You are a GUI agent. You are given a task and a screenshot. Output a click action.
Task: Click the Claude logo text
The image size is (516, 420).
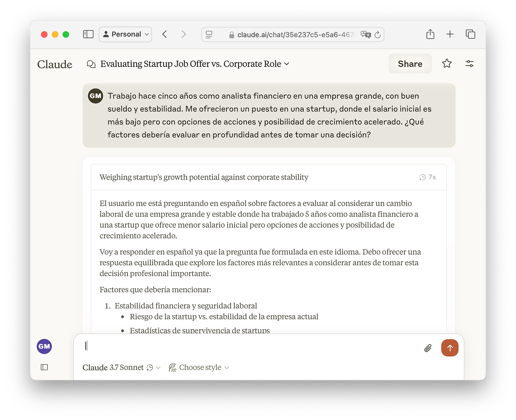[55, 64]
